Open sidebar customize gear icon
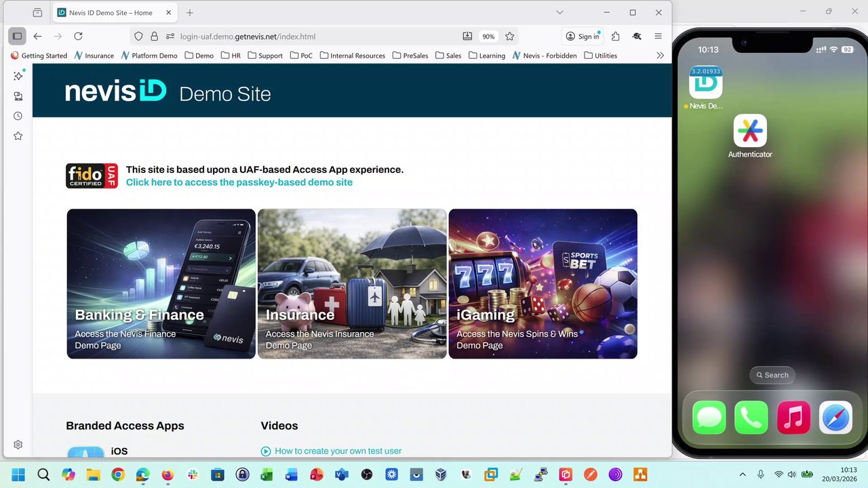Screen dimensions: 868x488 (x=18, y=445)
